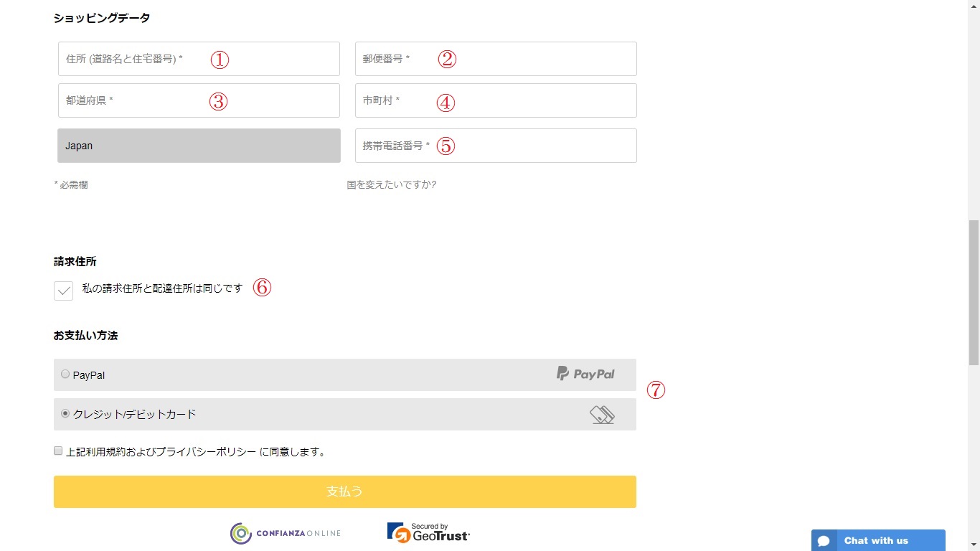Focus the 都道府県 prefecture field
Viewport: 980px width, 551px height.
[x=199, y=100]
